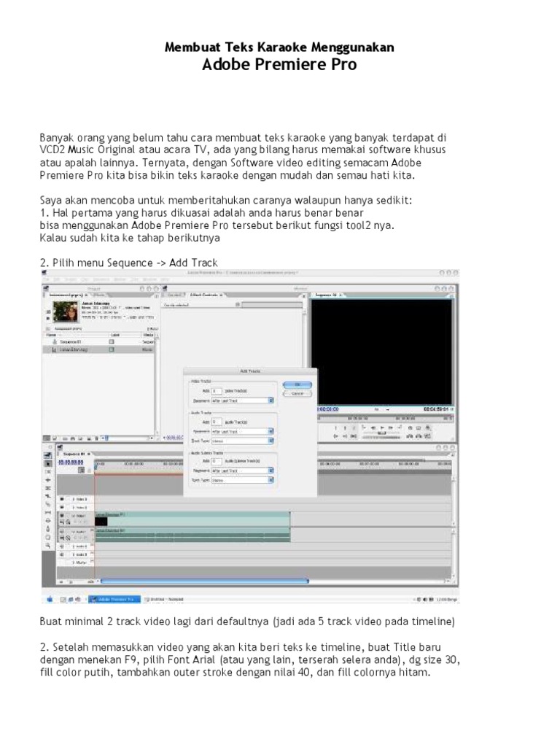Click Audio Submix Tracks Add number field
The height and width of the screenshot is (747, 560).
(x=217, y=461)
